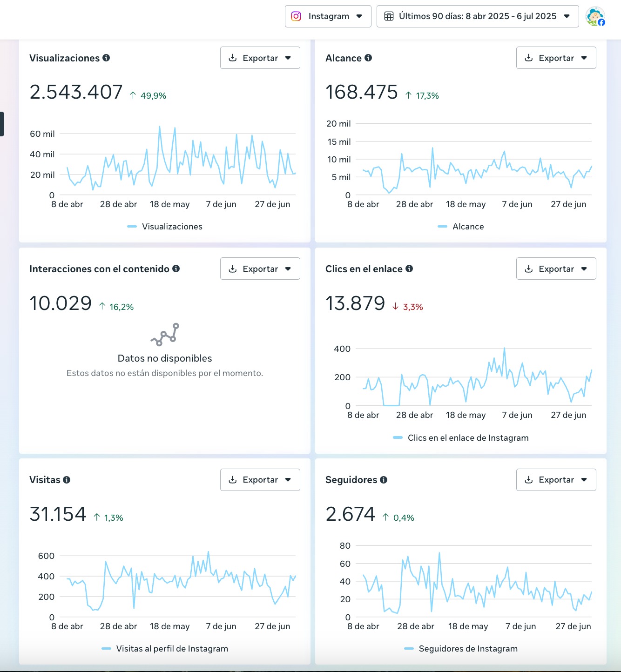Toggle the Seguidores de Instagram legend item
This screenshot has height=672, width=621.
[461, 649]
